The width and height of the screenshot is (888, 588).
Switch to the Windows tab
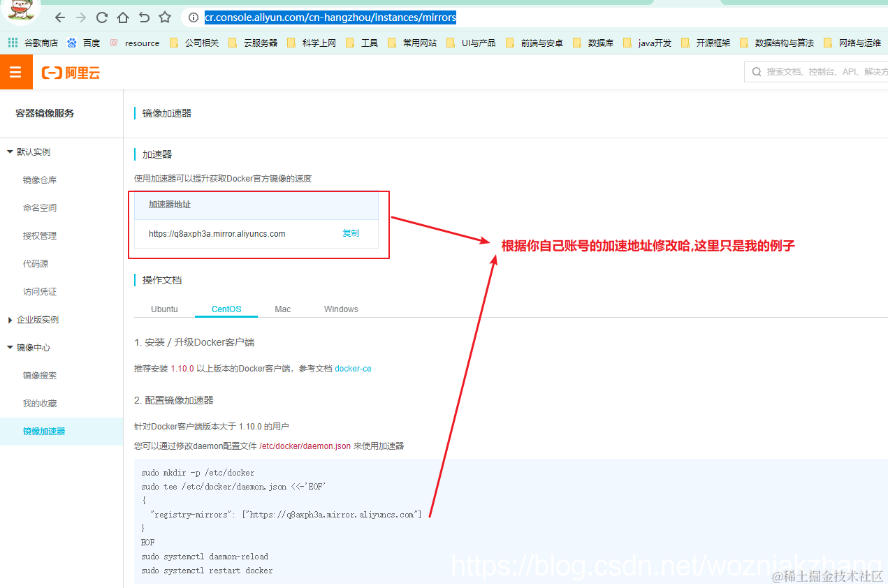tap(341, 309)
